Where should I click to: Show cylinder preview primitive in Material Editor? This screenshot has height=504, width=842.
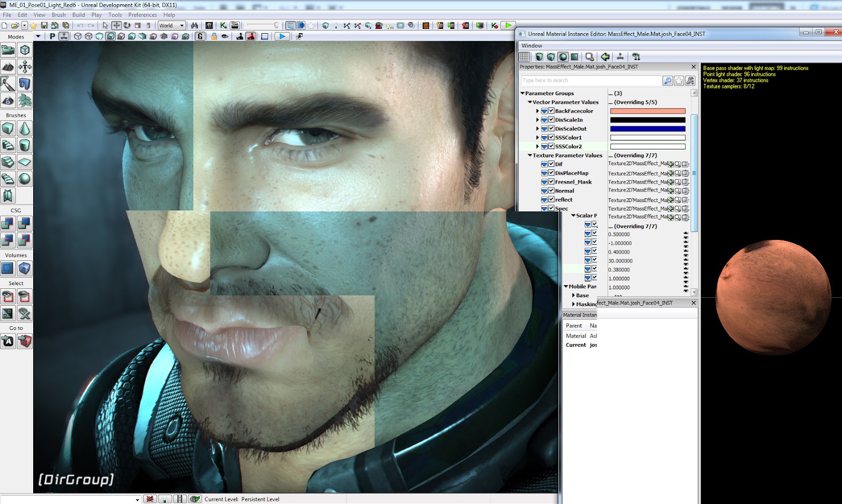pos(539,57)
